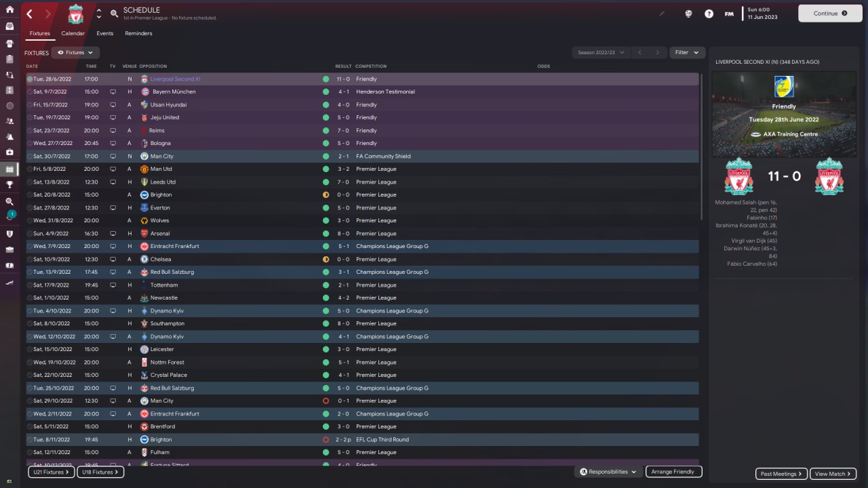Open the Squad shirt icon in sidebar
This screenshot has height=488, width=868.
tap(9, 43)
